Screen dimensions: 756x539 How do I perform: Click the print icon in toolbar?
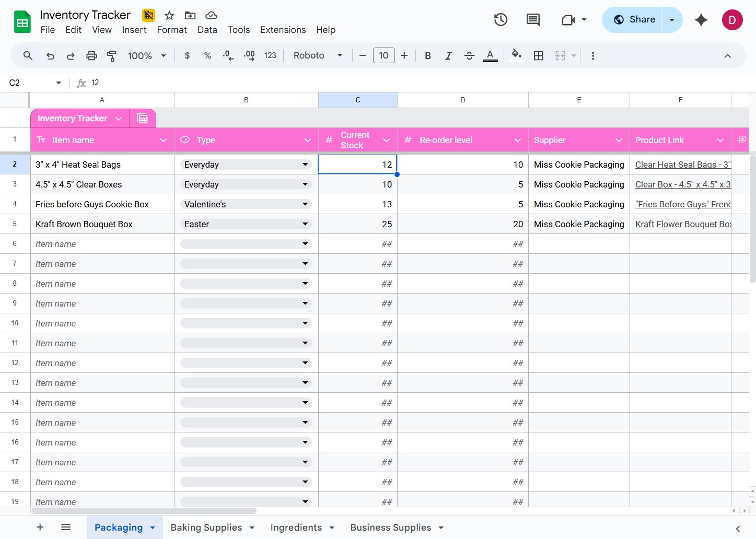click(91, 56)
